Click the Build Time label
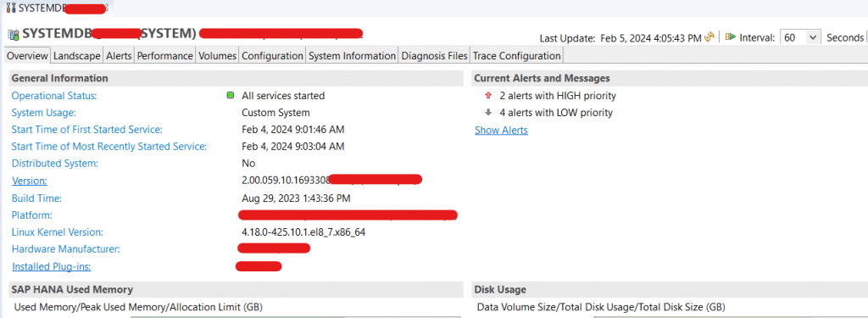 coord(36,198)
